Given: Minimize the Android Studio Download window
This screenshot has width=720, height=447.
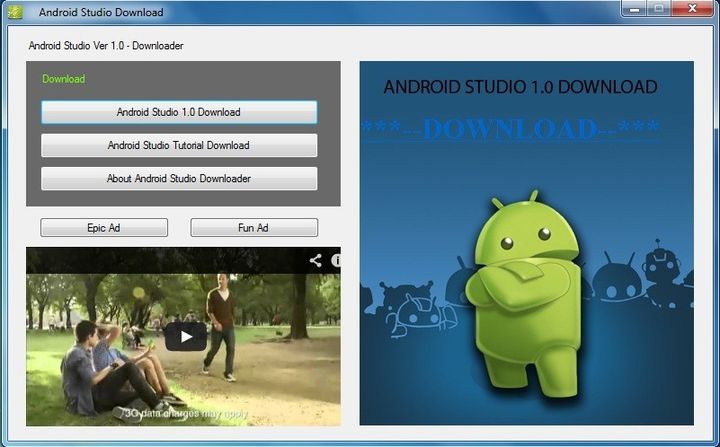Looking at the screenshot, I should coord(635,8).
